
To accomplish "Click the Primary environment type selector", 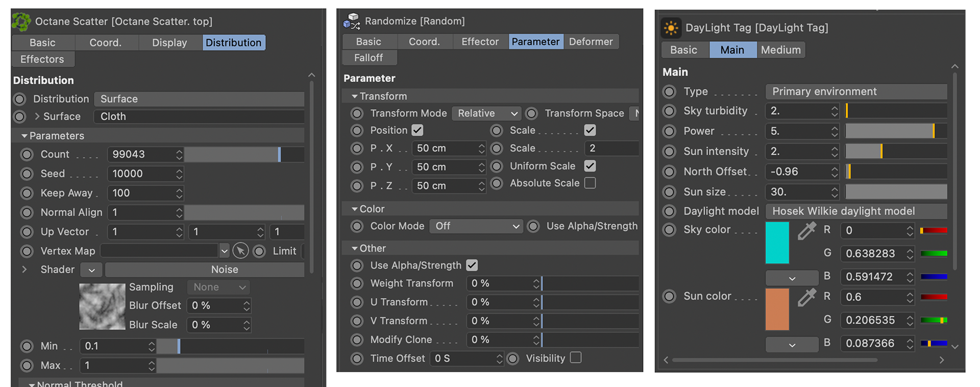I will (x=856, y=91).
